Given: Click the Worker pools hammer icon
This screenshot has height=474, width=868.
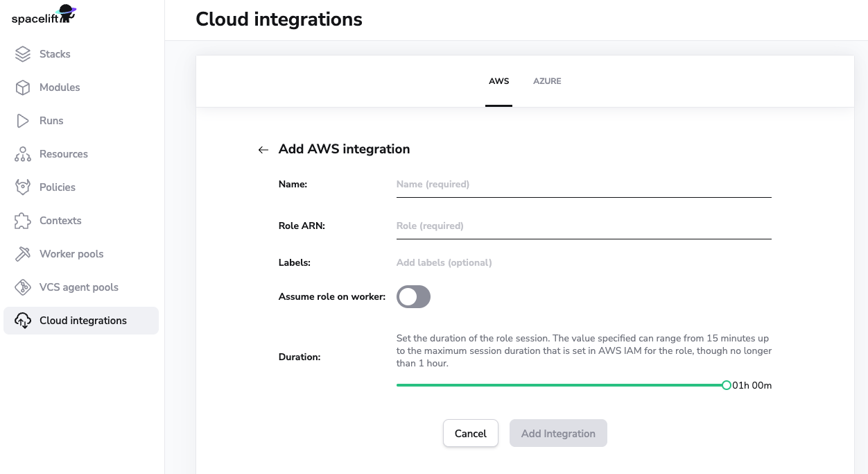Looking at the screenshot, I should [23, 254].
